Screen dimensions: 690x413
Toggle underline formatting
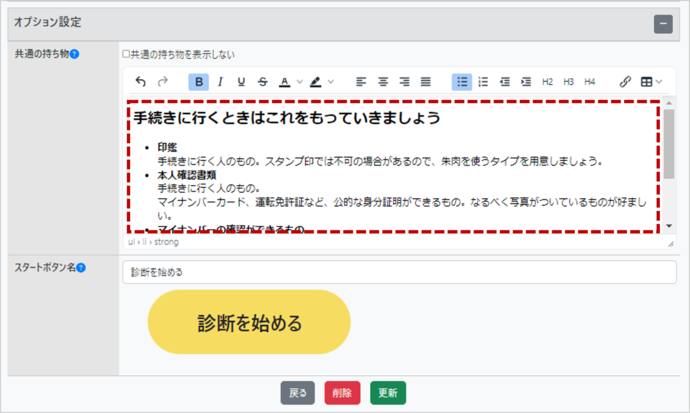(241, 82)
